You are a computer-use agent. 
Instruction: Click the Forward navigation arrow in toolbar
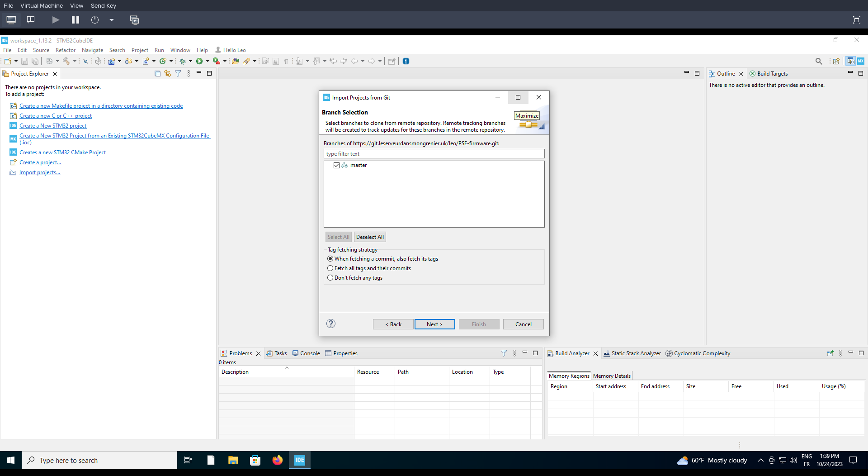point(372,61)
